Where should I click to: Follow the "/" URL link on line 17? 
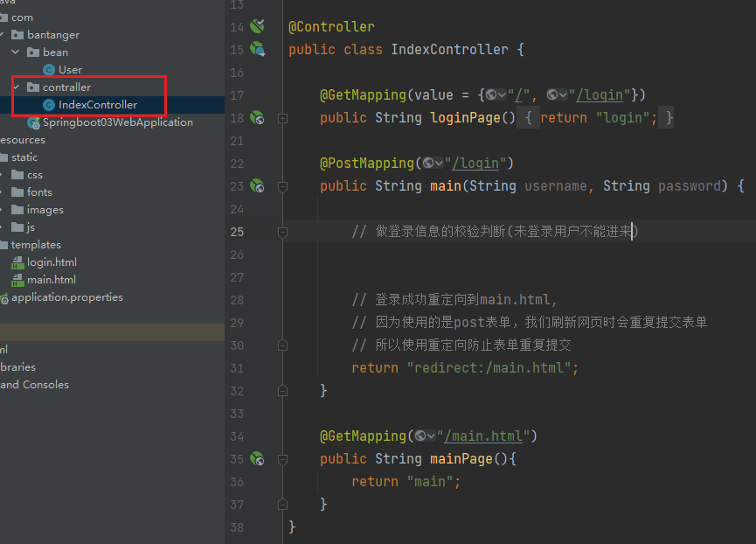tap(519, 95)
